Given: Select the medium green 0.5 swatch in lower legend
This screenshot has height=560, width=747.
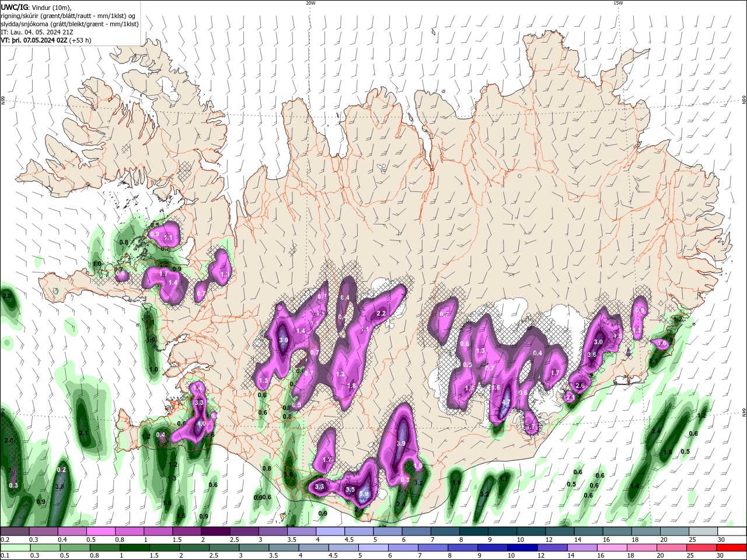Looking at the screenshot, I should (75, 548).
